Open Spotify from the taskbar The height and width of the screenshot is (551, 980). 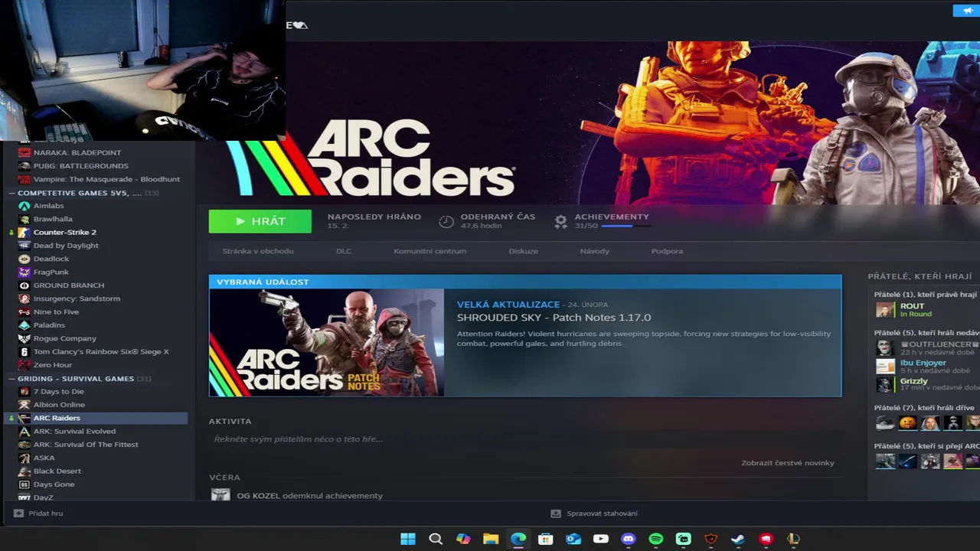coord(656,539)
